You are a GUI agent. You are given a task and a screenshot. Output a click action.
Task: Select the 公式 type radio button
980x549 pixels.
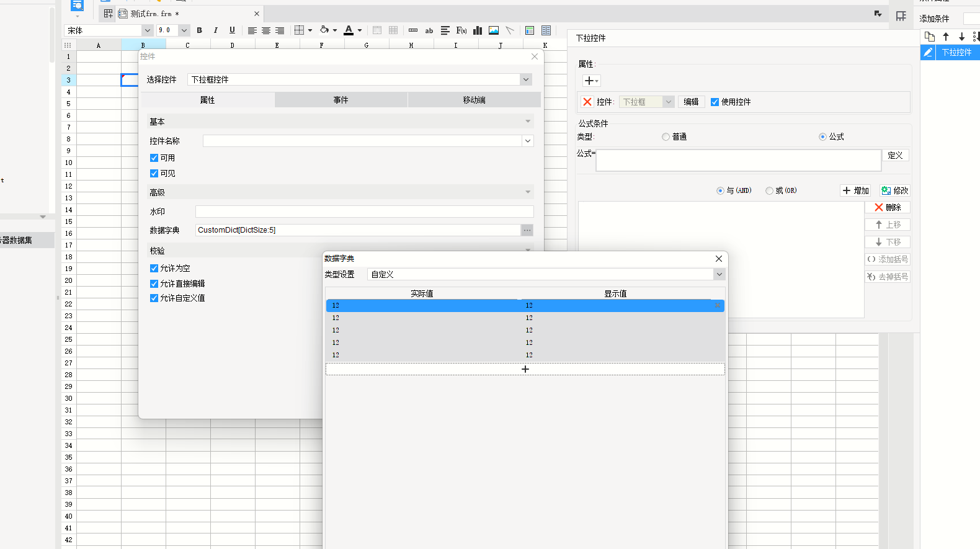click(822, 137)
